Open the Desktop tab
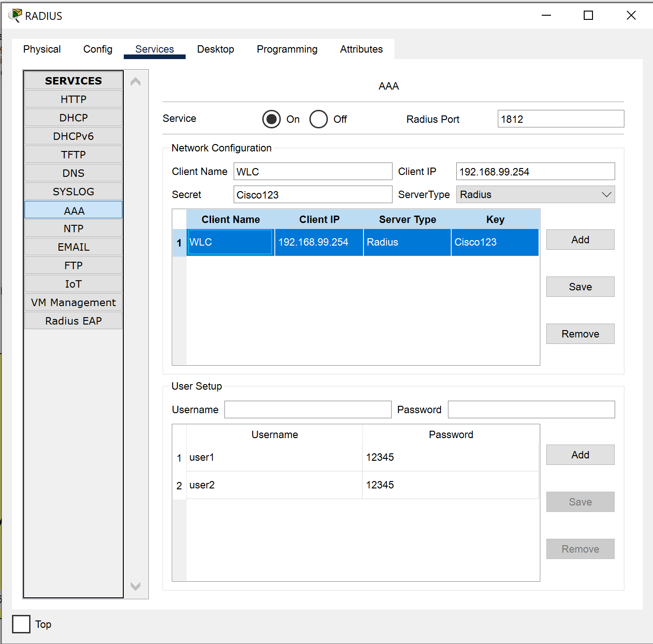 [215, 49]
